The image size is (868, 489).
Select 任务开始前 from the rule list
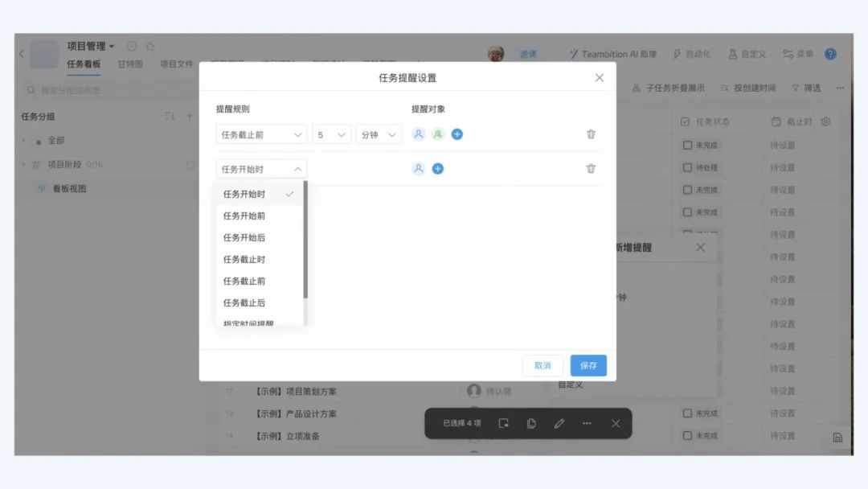pyautogui.click(x=244, y=216)
